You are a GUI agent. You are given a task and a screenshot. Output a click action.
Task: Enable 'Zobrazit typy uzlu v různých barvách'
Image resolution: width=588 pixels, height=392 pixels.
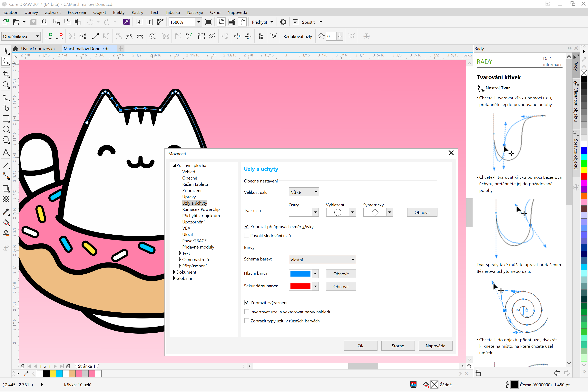coord(247,321)
